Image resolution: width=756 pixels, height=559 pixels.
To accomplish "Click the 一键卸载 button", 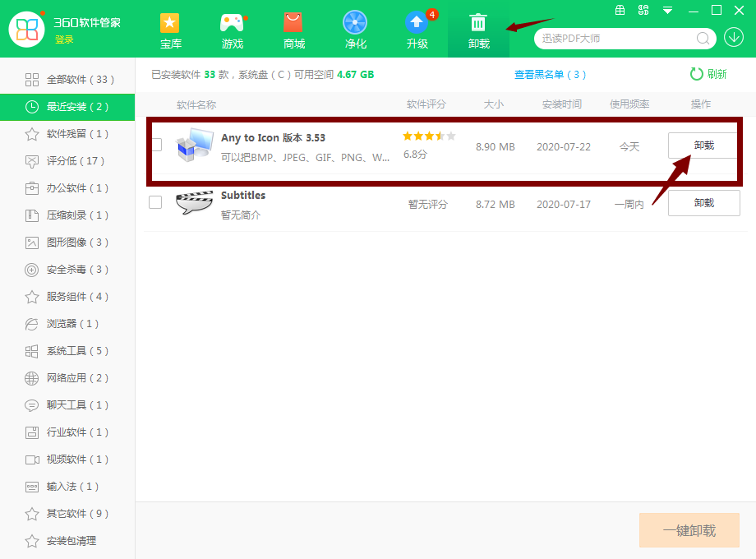I will pyautogui.click(x=689, y=530).
